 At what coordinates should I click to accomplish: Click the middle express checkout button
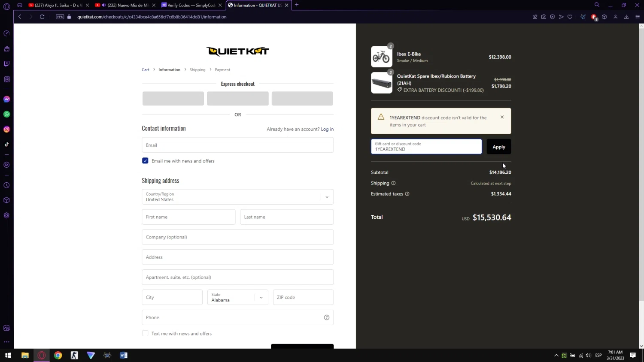[x=237, y=98]
